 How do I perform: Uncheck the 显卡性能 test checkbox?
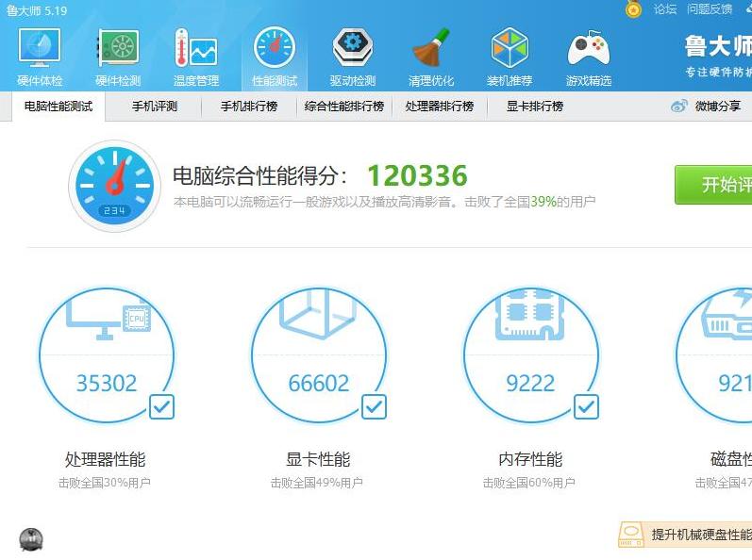pos(374,406)
